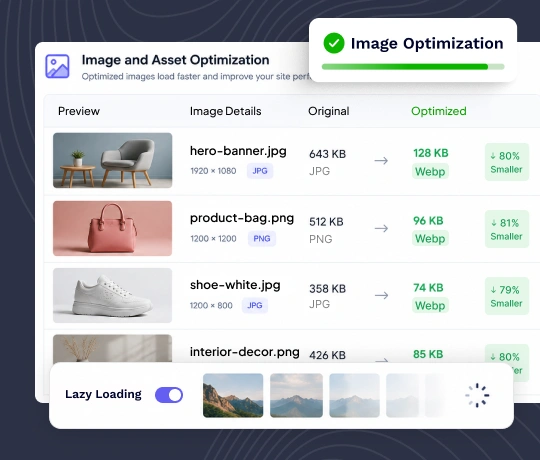The height and width of the screenshot is (460, 540).
Task: Select the hero-banner.jpg file name
Action: (x=238, y=151)
